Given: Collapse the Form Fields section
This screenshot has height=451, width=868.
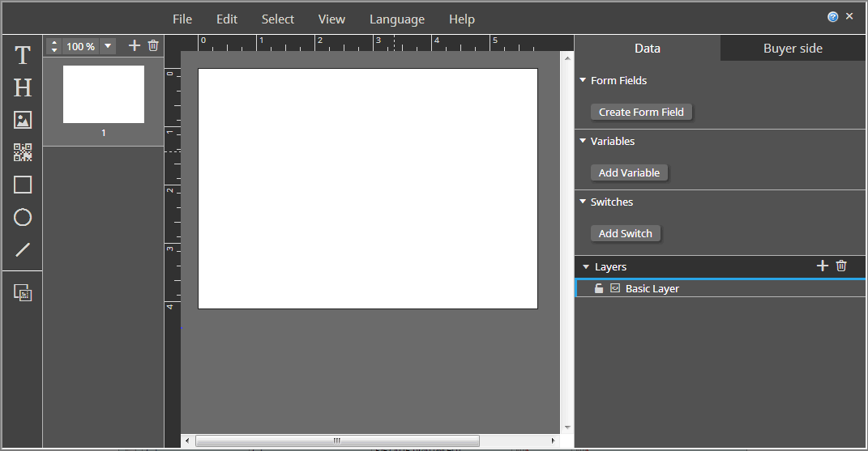Looking at the screenshot, I should tap(583, 80).
